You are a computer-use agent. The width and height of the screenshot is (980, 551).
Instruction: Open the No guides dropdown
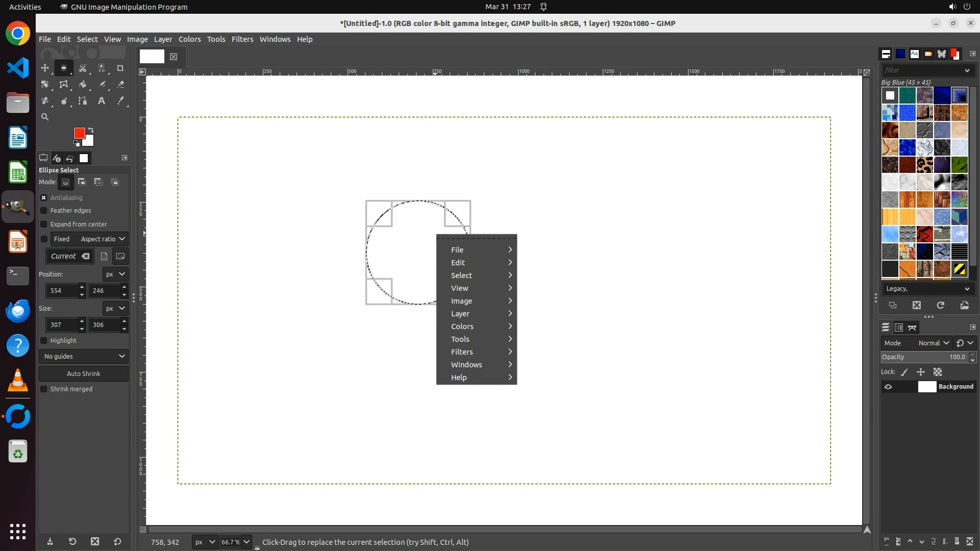pos(84,357)
